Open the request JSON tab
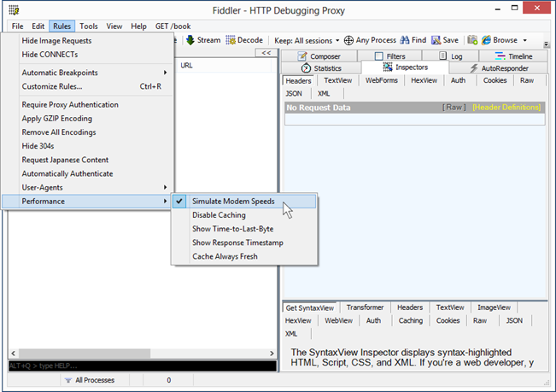556x392 pixels. click(294, 94)
